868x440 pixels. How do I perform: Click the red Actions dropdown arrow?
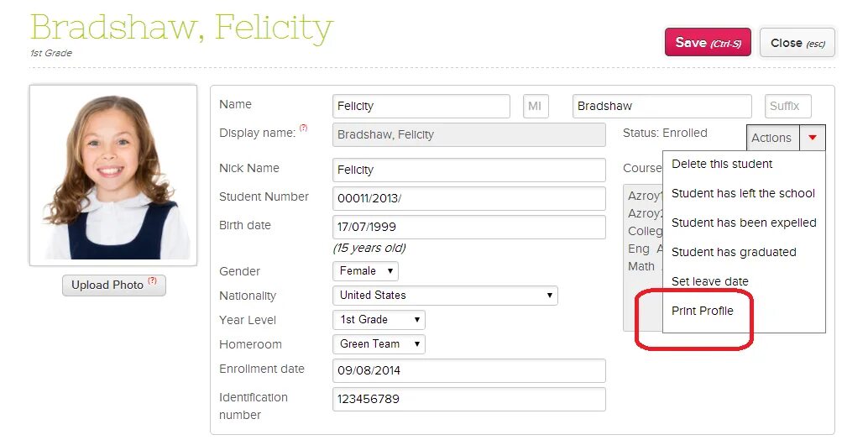812,138
